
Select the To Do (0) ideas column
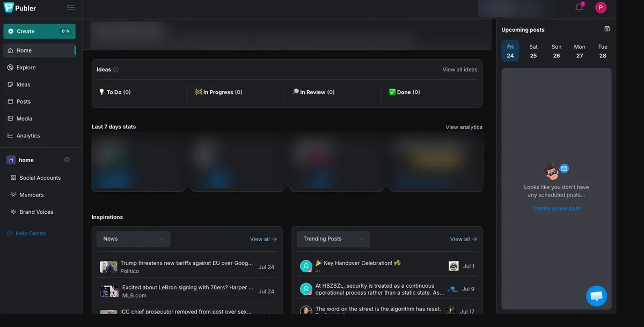(115, 92)
